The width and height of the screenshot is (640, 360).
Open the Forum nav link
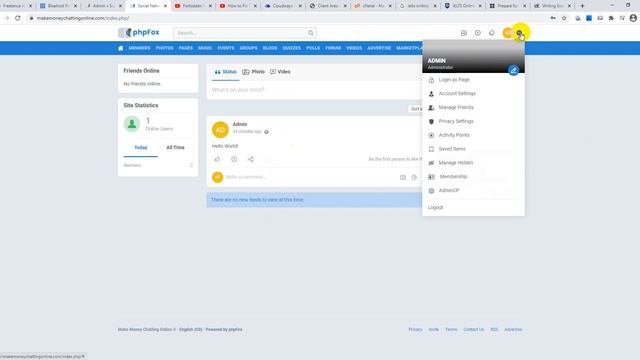tap(333, 48)
